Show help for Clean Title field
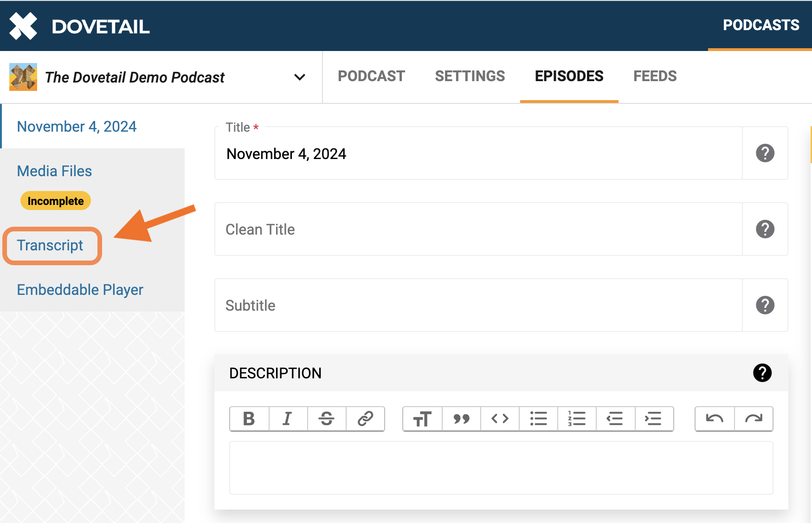 pyautogui.click(x=765, y=229)
